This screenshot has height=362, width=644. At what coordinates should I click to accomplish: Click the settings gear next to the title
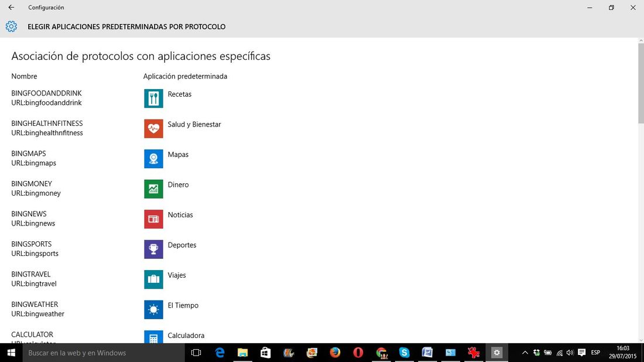[11, 26]
